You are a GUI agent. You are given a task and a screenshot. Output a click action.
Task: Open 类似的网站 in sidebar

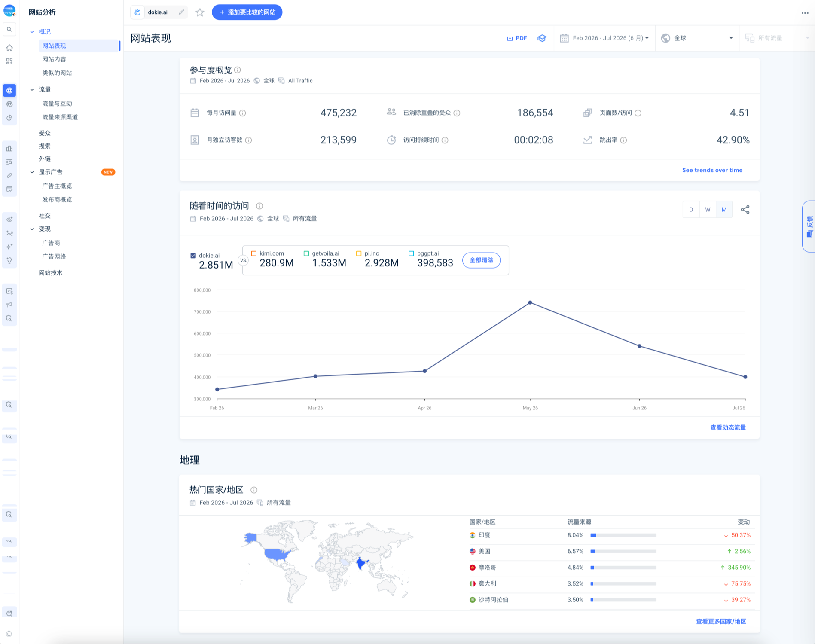[57, 73]
